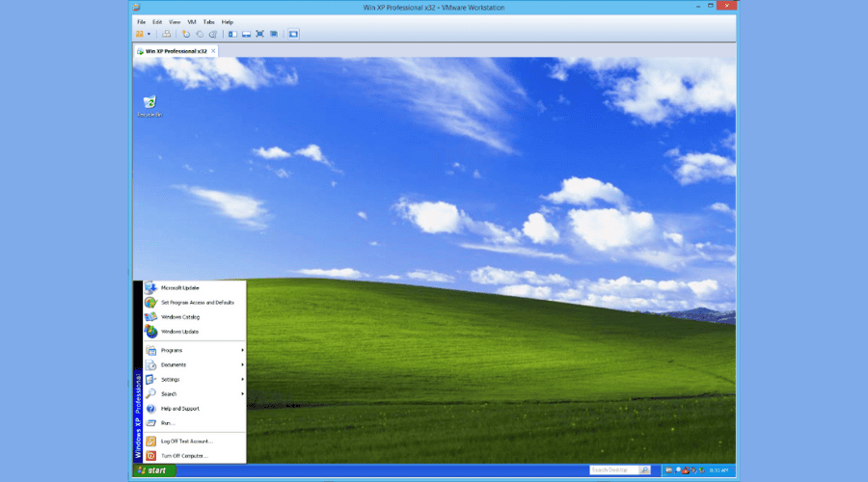Open the Edit menu
Image resolution: width=868 pixels, height=482 pixels.
pos(157,22)
